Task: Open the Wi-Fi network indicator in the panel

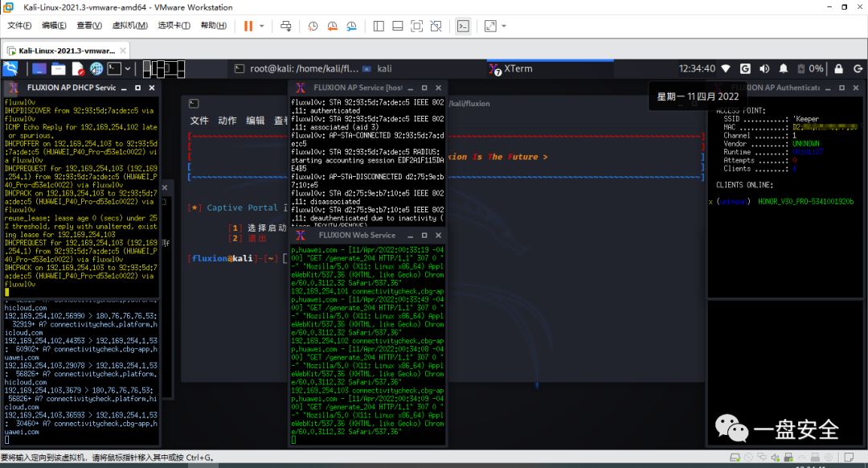Action: click(x=726, y=68)
